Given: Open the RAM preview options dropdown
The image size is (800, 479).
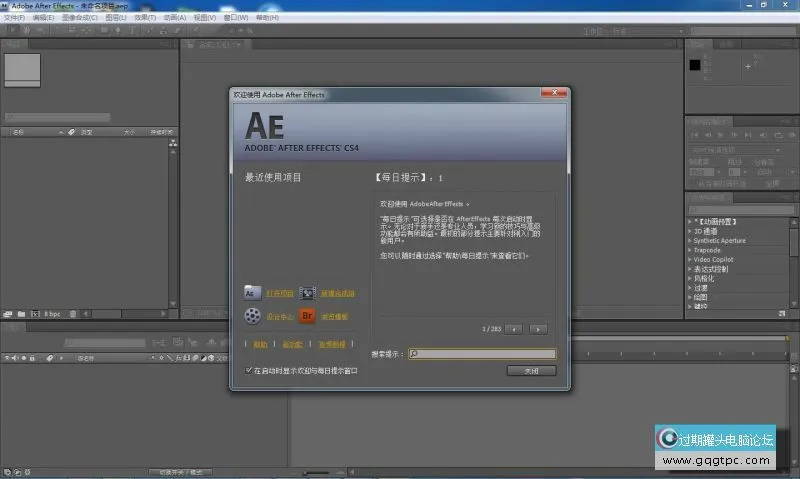Looking at the screenshot, I should pyautogui.click(x=737, y=150).
